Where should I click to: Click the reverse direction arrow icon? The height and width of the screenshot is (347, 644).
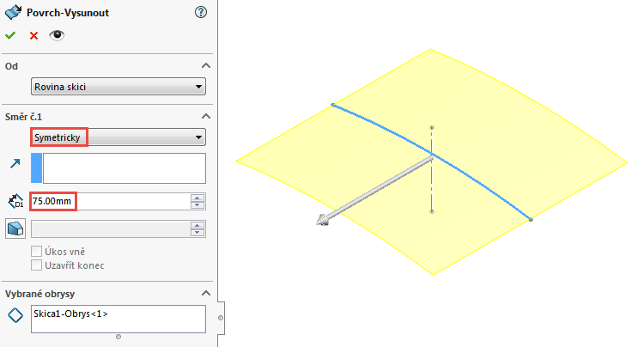15,164
